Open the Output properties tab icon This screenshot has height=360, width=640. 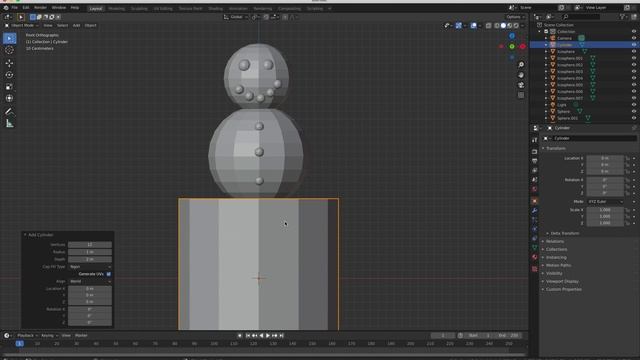click(x=535, y=161)
